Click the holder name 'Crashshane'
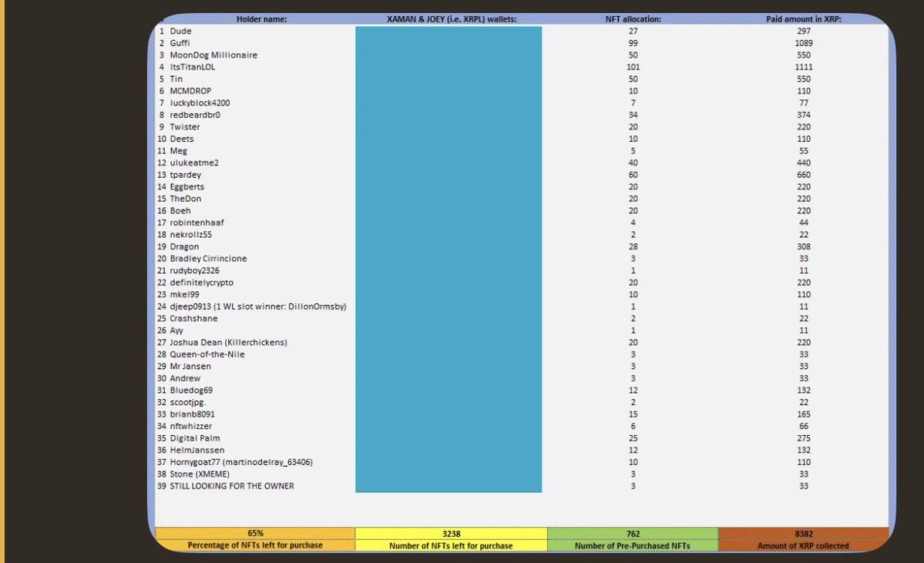 click(x=193, y=319)
